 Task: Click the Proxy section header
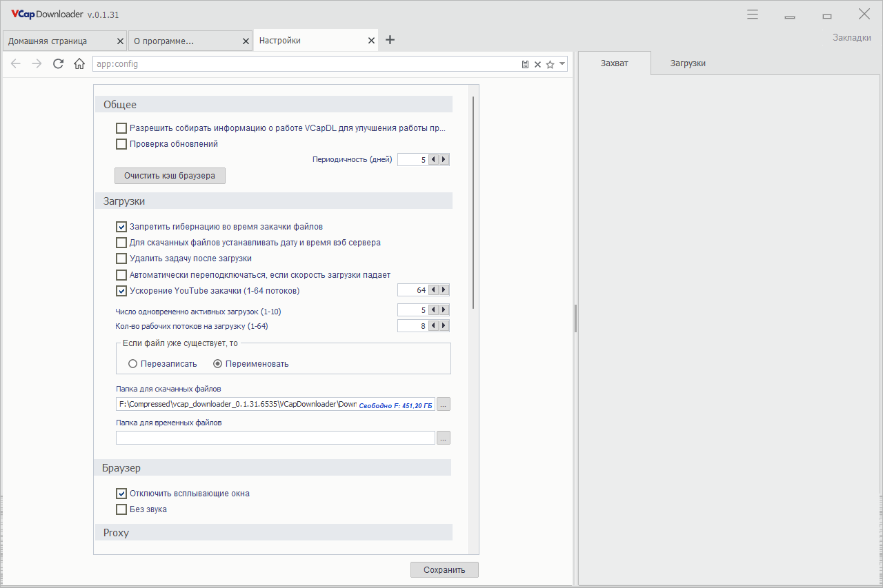(x=273, y=533)
